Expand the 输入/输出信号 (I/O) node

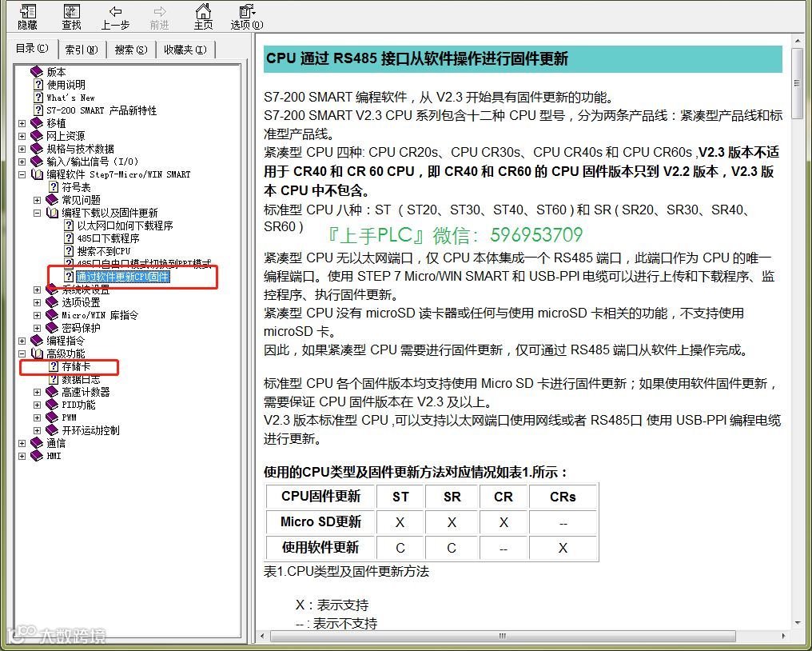(22, 162)
